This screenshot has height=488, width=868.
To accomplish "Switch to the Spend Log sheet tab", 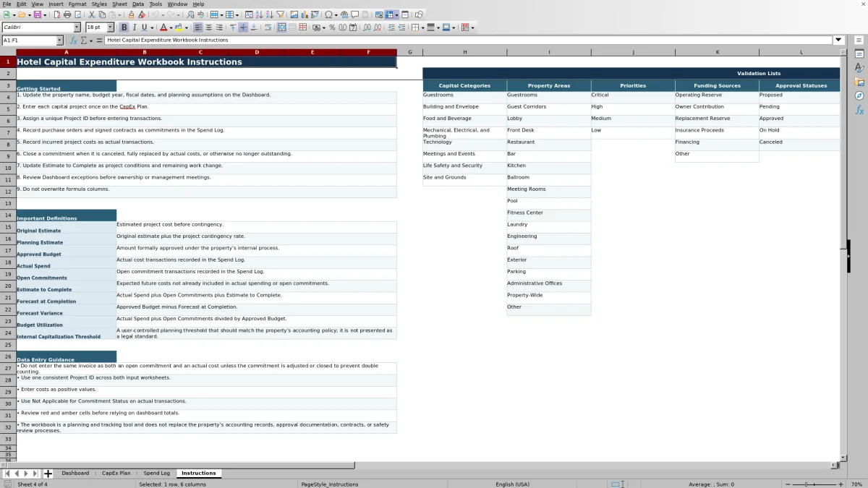I will click(x=156, y=474).
